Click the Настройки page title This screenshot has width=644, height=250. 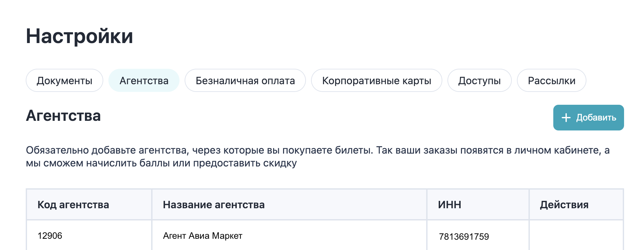(x=79, y=36)
